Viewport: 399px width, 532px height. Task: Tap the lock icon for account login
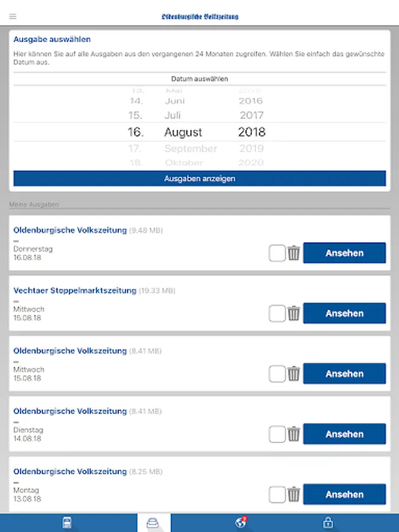coord(327,522)
